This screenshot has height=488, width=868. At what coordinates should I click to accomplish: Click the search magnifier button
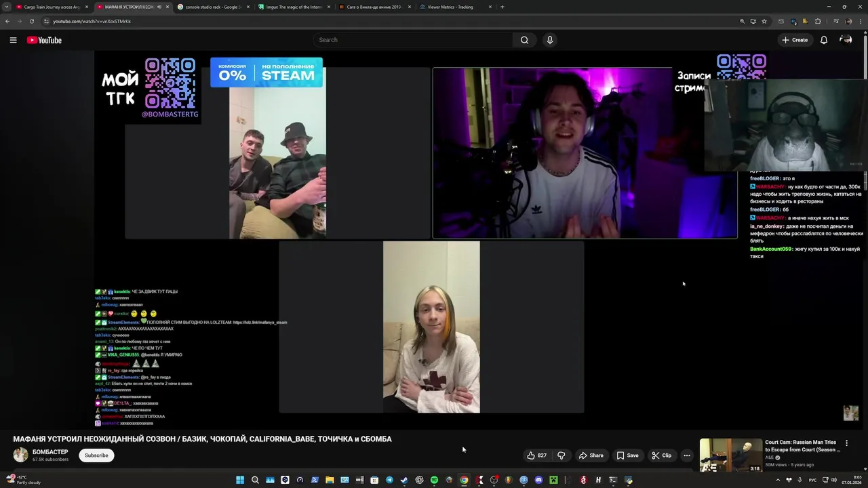[x=524, y=40]
